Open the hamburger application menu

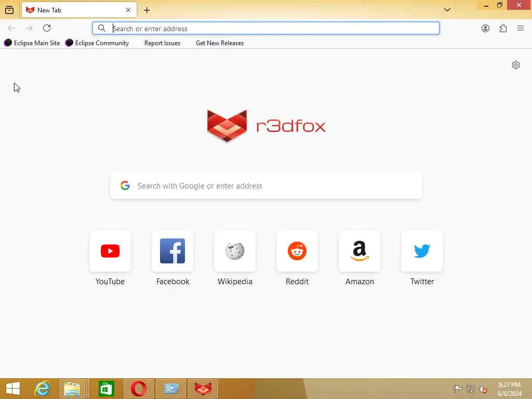tap(521, 28)
